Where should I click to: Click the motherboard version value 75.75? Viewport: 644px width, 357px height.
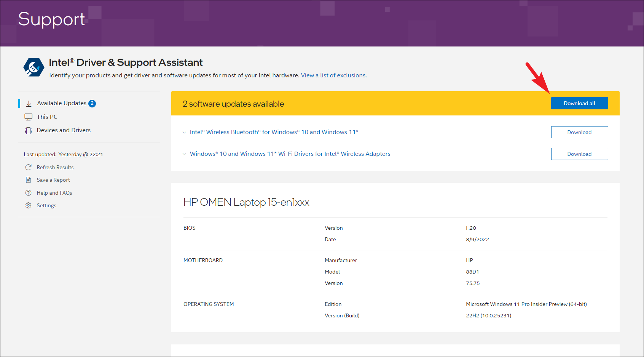[x=473, y=283]
